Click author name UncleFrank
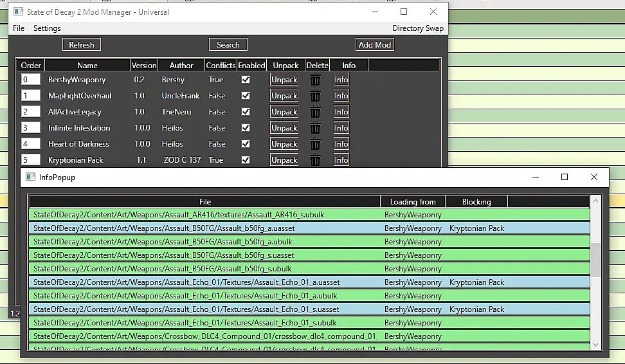 pyautogui.click(x=181, y=96)
